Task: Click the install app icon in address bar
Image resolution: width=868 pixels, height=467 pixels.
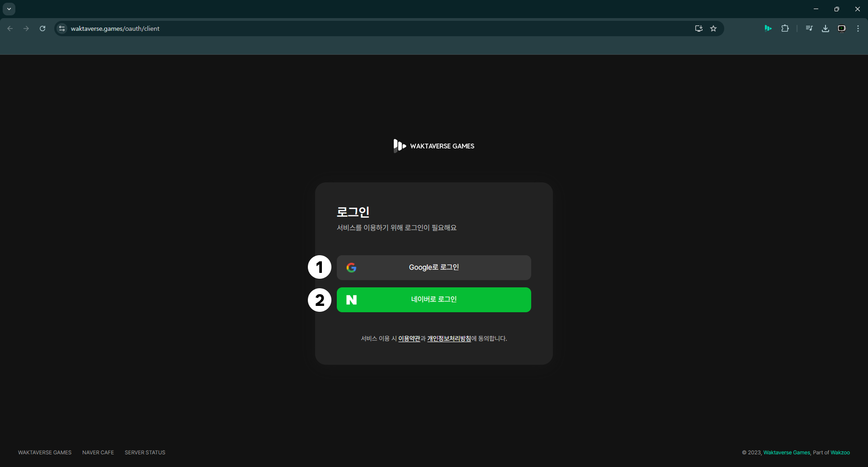Action: pyautogui.click(x=698, y=29)
